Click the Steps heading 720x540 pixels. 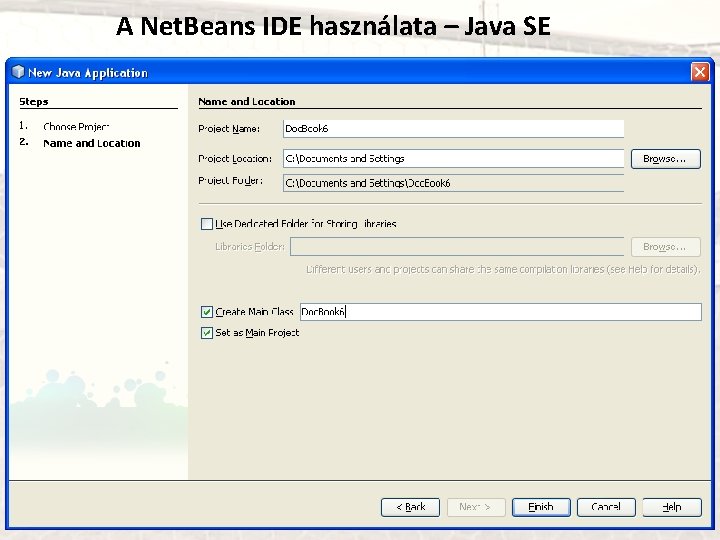(x=34, y=101)
